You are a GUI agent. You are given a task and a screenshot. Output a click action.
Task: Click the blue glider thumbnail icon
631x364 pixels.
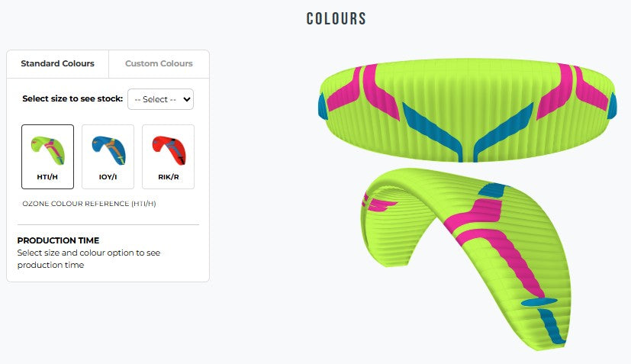[x=108, y=150]
